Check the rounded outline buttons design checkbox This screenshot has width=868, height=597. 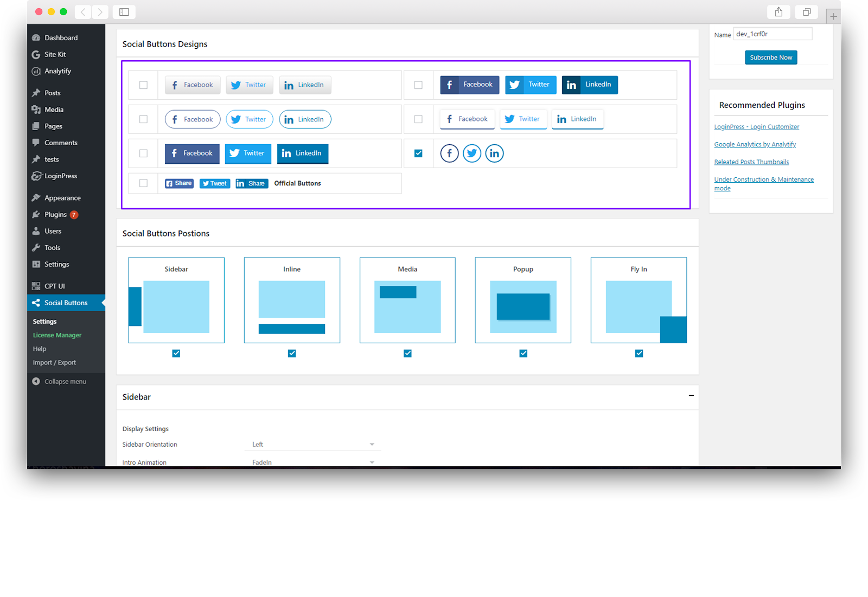(x=143, y=119)
